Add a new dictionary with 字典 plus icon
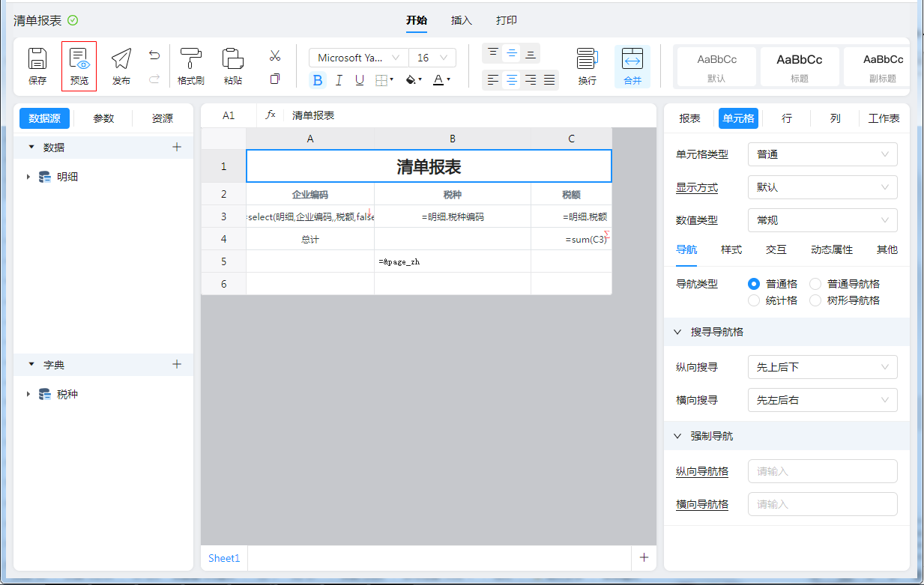The width and height of the screenshot is (924, 585). pyautogui.click(x=177, y=365)
